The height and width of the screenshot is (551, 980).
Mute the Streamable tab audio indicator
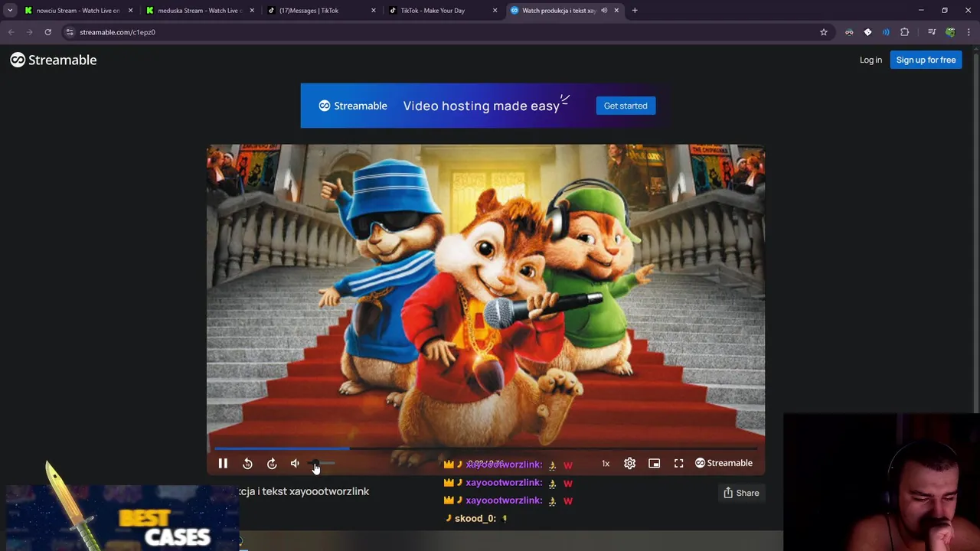(604, 11)
